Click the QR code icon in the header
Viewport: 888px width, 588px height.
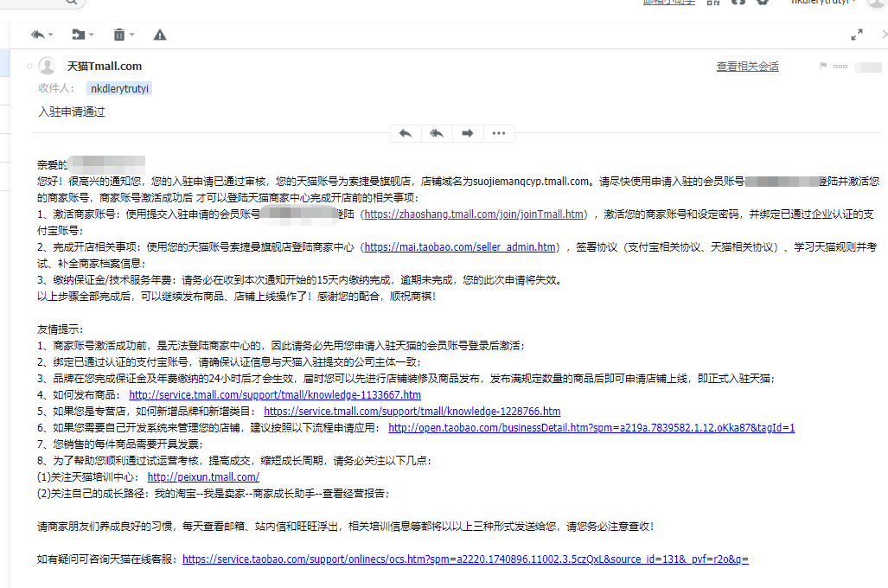click(x=713, y=3)
